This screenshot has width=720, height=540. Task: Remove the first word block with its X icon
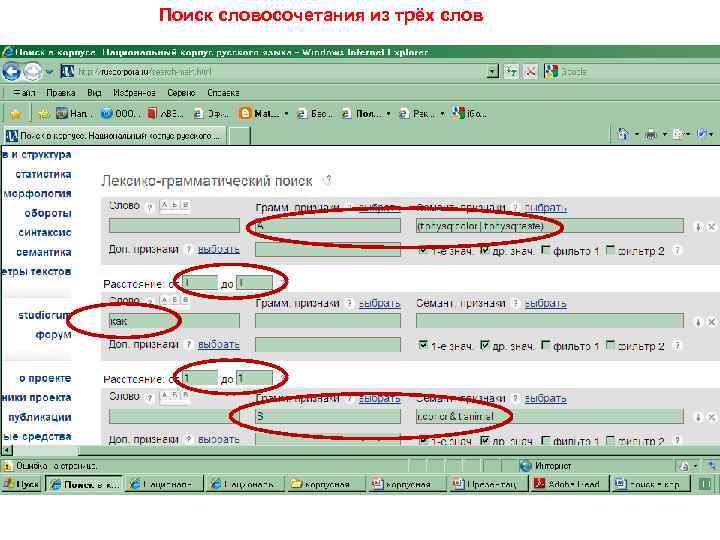[x=711, y=227]
